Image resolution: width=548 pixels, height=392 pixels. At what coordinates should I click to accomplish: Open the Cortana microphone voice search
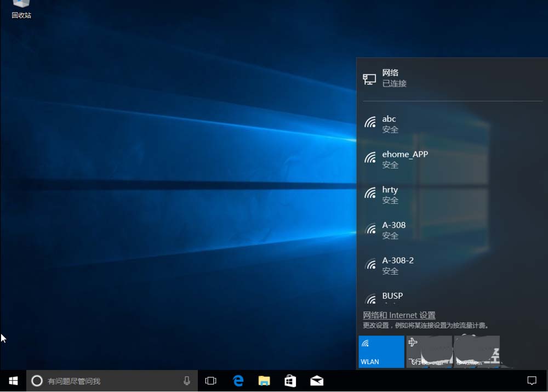[x=186, y=380]
